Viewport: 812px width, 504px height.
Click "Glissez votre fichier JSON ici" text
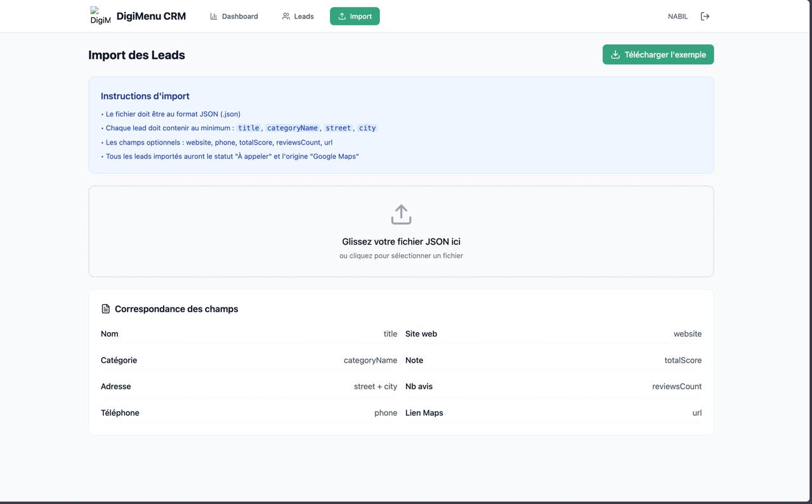pyautogui.click(x=401, y=242)
